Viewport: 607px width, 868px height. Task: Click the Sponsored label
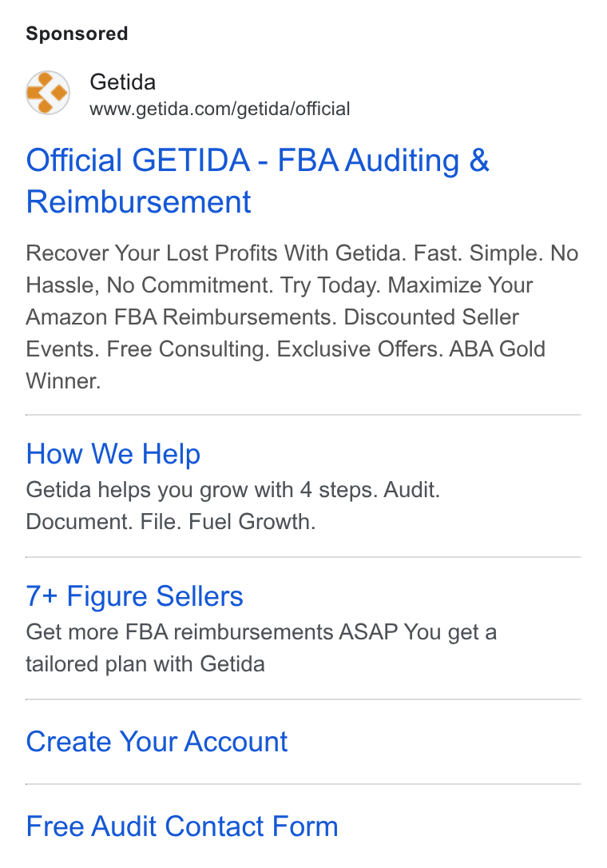77,34
